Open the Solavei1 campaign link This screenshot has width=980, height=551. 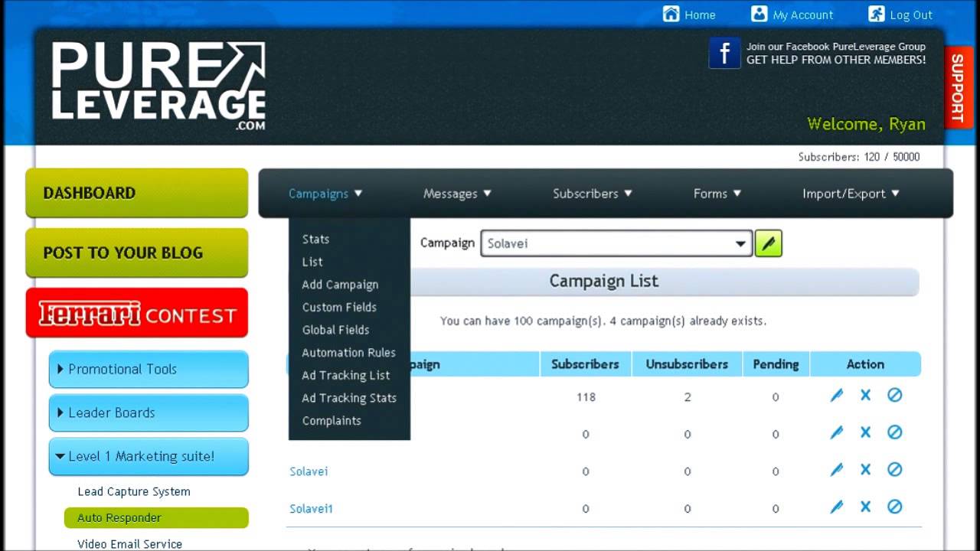point(311,508)
